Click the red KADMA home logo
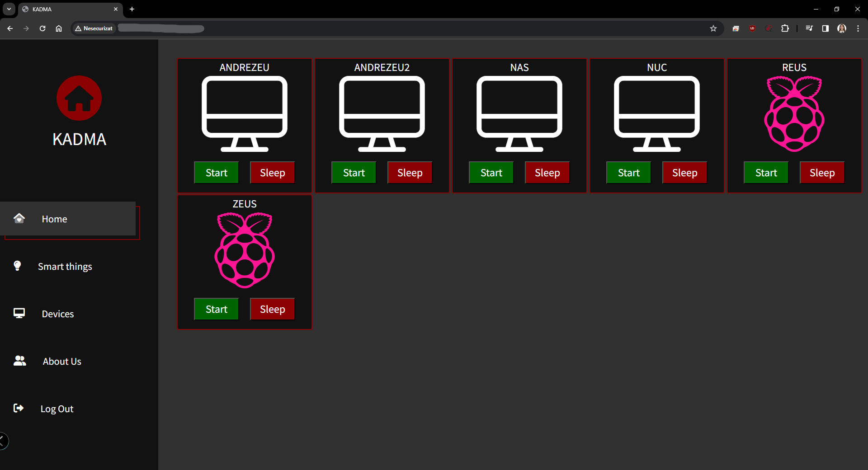The image size is (868, 470). (79, 98)
